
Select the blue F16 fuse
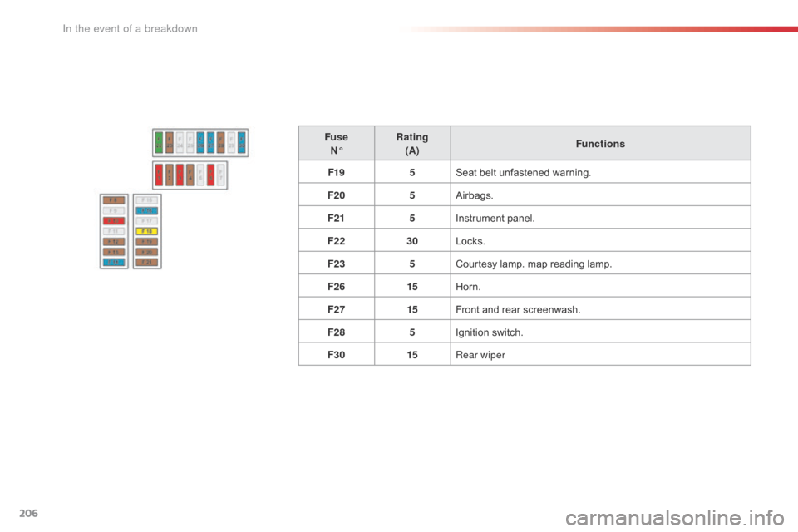coord(146,210)
